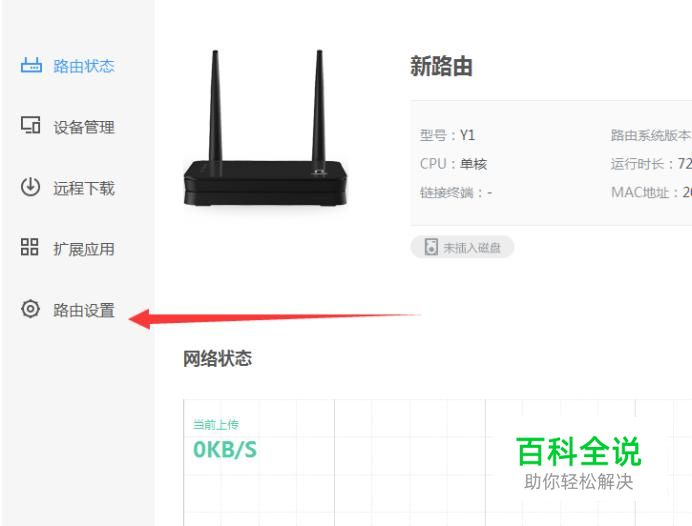692x526 pixels.
Task: Open 路由设置 in the sidebar
Action: [84, 310]
